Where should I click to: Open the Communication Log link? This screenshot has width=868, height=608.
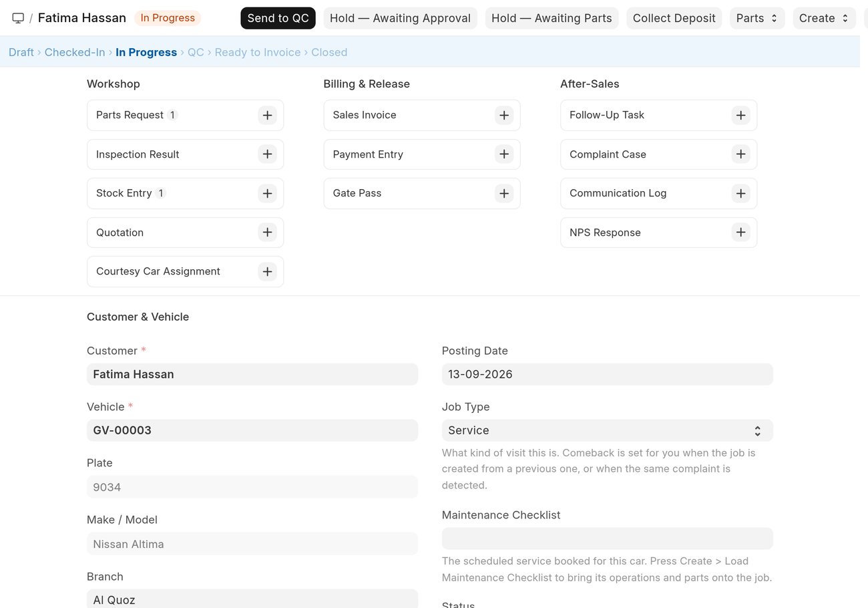point(618,193)
